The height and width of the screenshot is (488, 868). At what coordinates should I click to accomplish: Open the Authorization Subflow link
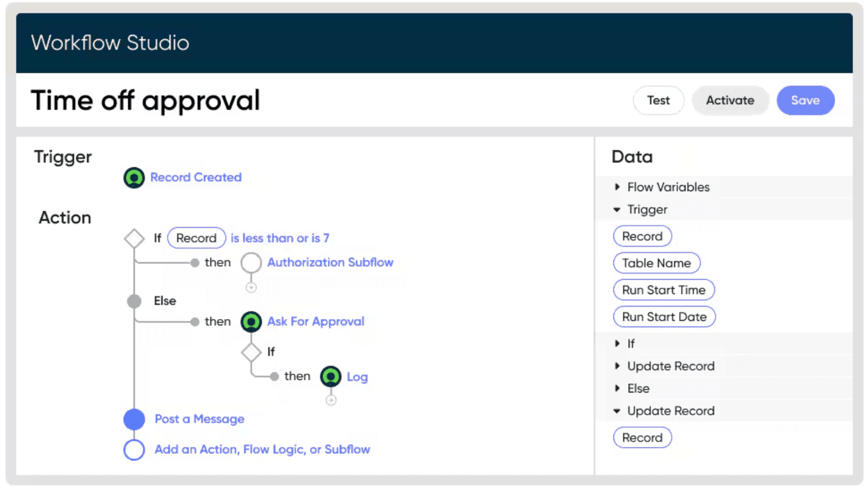pos(330,263)
